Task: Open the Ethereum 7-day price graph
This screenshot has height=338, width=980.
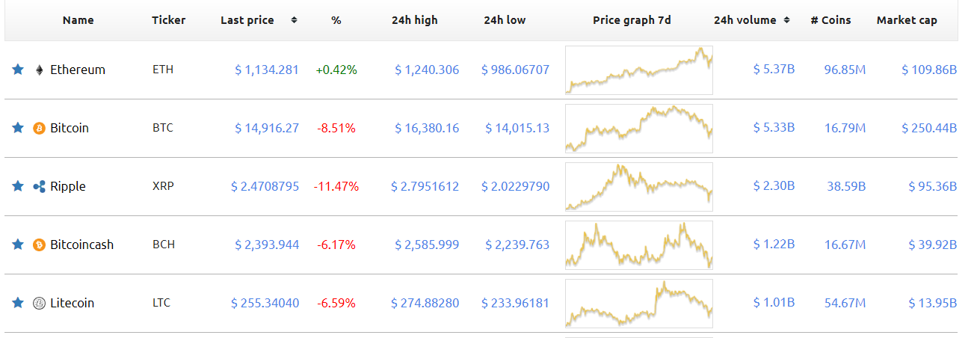Action: [638, 70]
